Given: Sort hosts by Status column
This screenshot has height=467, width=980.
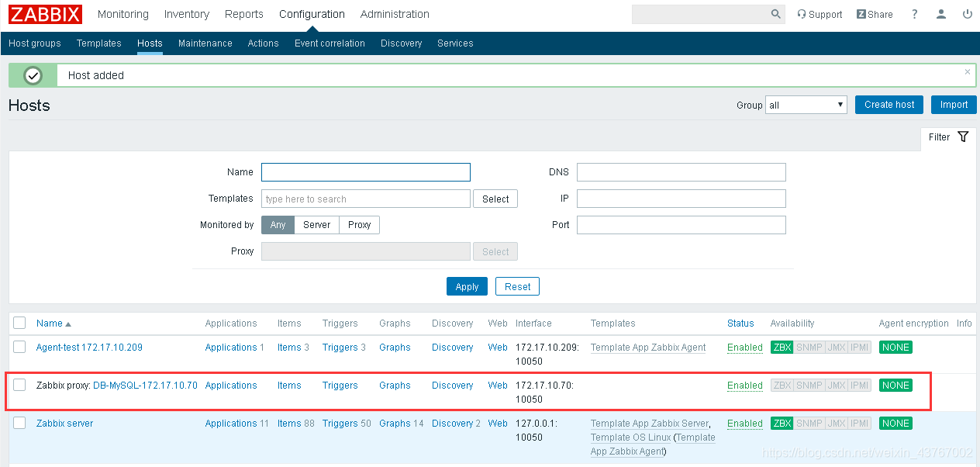Looking at the screenshot, I should click(740, 323).
